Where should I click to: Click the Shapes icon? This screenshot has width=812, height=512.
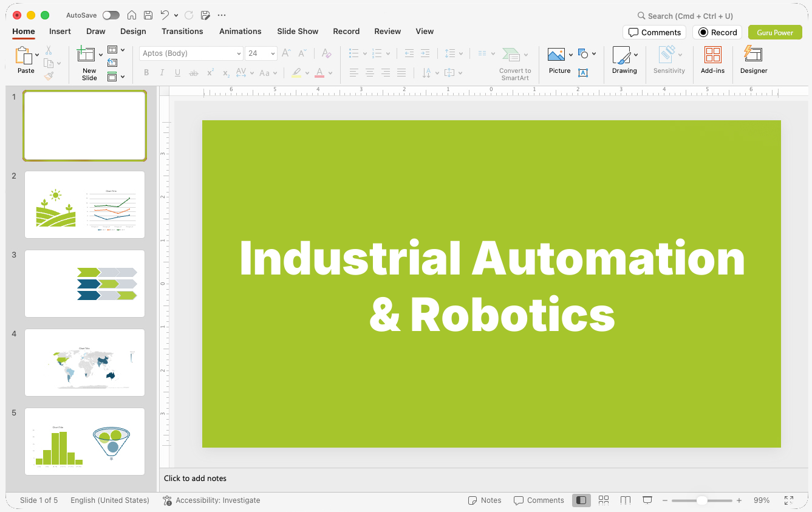coord(584,53)
